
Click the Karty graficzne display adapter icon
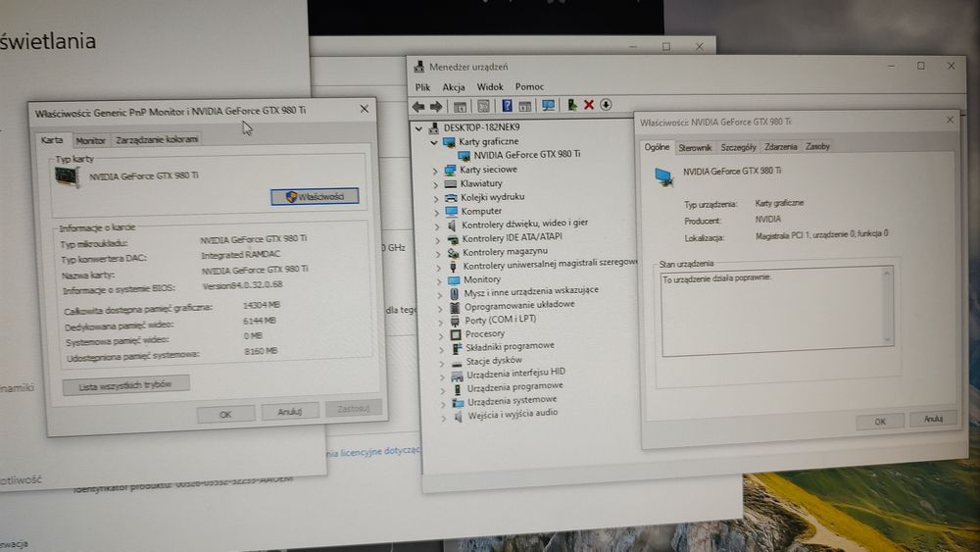(449, 142)
